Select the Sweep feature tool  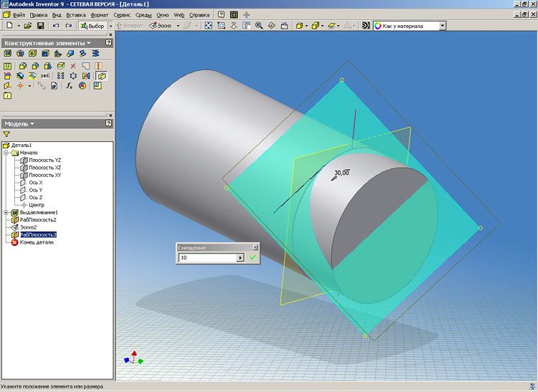pyautogui.click(x=82, y=53)
